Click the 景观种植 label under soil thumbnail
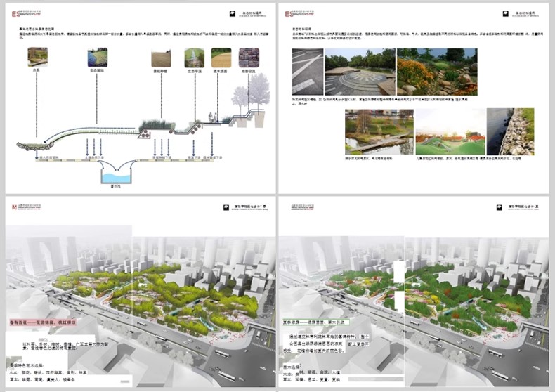This screenshot has height=392, width=555. pos(161,71)
